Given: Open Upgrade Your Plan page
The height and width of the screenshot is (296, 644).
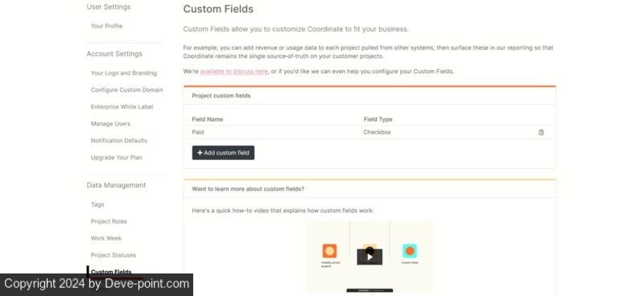Looking at the screenshot, I should click(x=116, y=157).
